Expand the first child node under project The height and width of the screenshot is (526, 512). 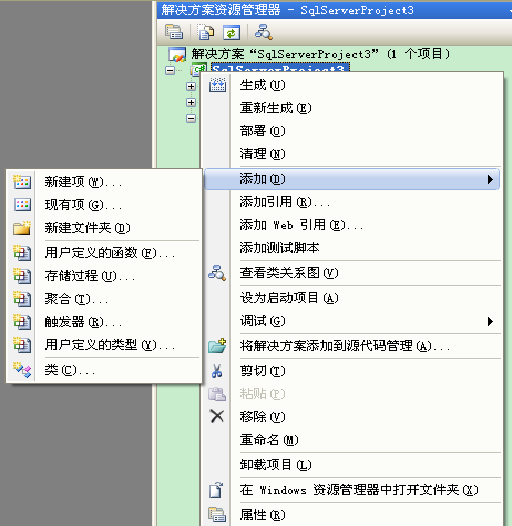pyautogui.click(x=191, y=87)
